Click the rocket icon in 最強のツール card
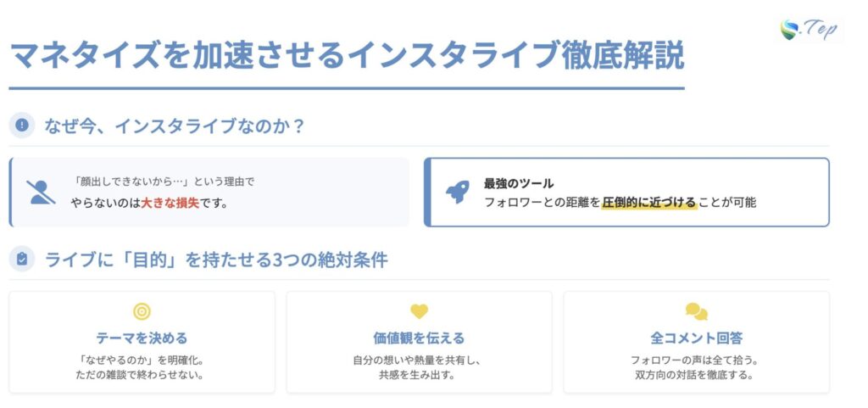This screenshot has height=408, width=868. [458, 193]
